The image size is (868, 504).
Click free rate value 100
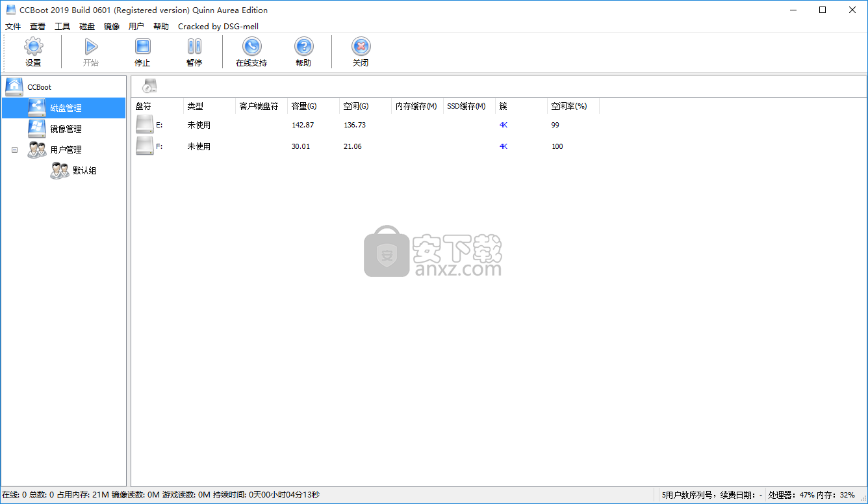pos(557,146)
